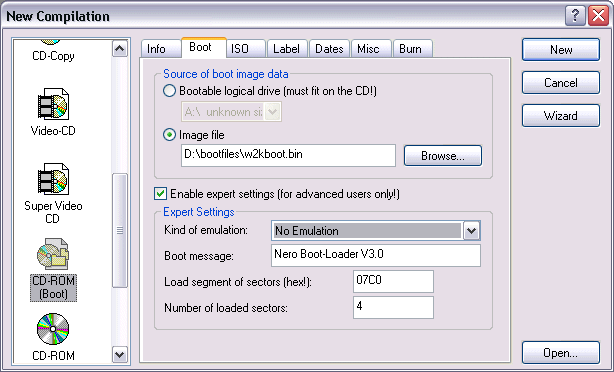Click the Open... button
The image size is (614, 372).
[x=561, y=353]
